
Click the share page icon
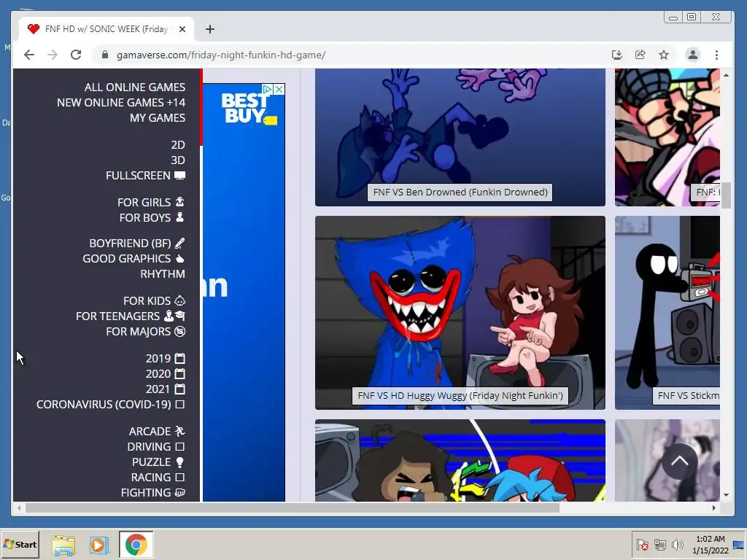tap(640, 55)
